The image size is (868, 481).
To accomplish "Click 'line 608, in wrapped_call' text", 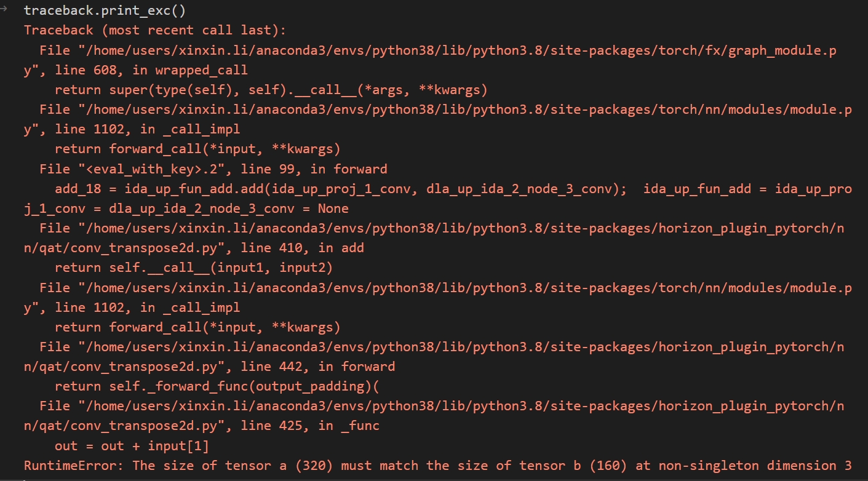I will tap(151, 70).
